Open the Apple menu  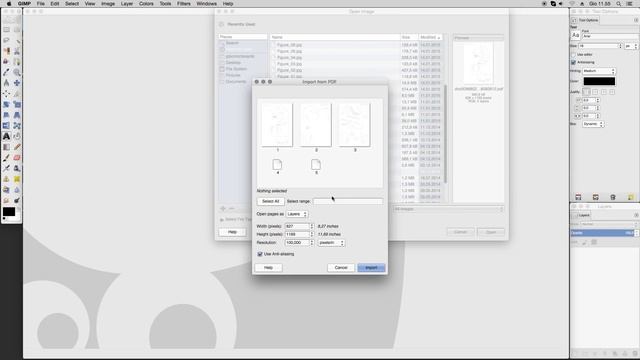9,4
